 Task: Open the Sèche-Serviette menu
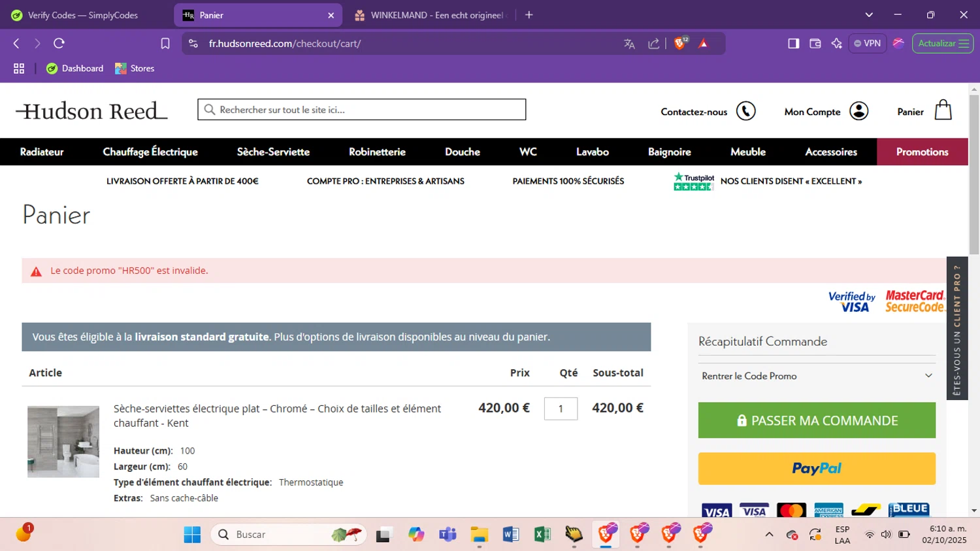pyautogui.click(x=273, y=152)
